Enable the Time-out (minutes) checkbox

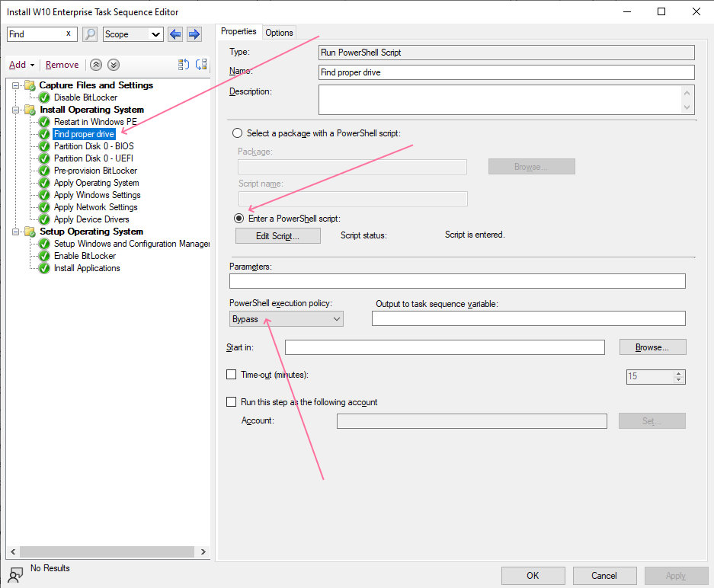(x=232, y=375)
